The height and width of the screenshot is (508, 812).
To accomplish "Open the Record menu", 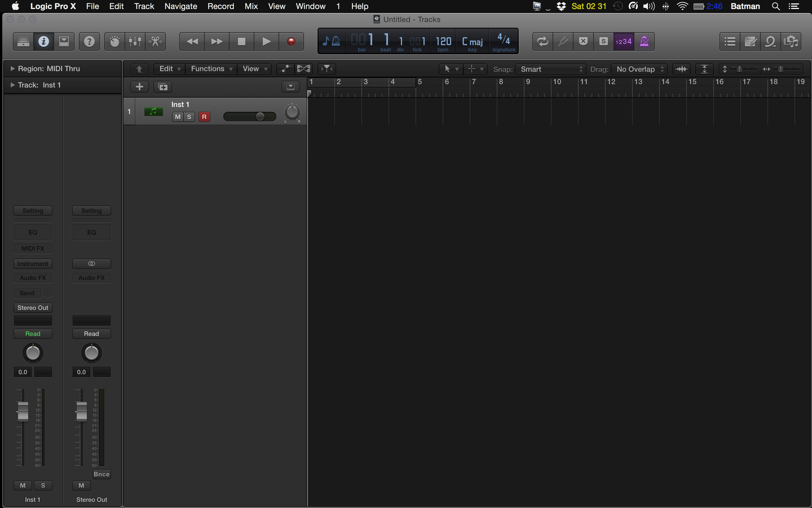I will (221, 6).
